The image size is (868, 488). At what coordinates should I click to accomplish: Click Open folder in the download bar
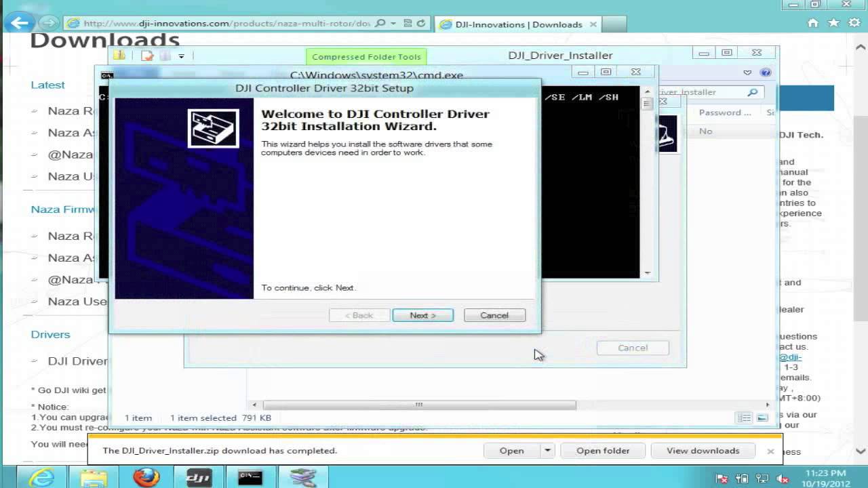pyautogui.click(x=603, y=451)
